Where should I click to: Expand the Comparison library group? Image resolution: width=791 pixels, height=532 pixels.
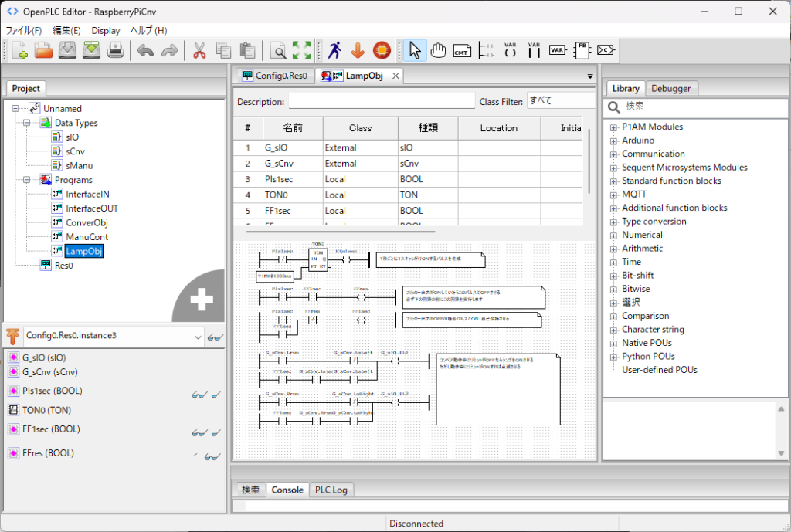tap(613, 317)
